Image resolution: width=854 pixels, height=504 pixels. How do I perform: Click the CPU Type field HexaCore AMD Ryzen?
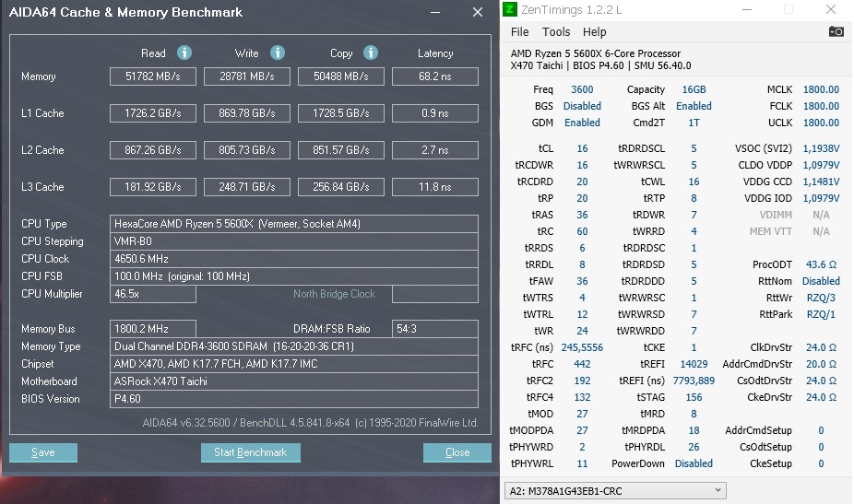[294, 224]
